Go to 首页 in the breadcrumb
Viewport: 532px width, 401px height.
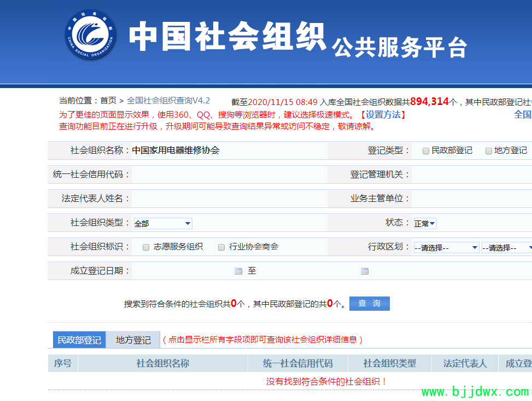coord(108,101)
